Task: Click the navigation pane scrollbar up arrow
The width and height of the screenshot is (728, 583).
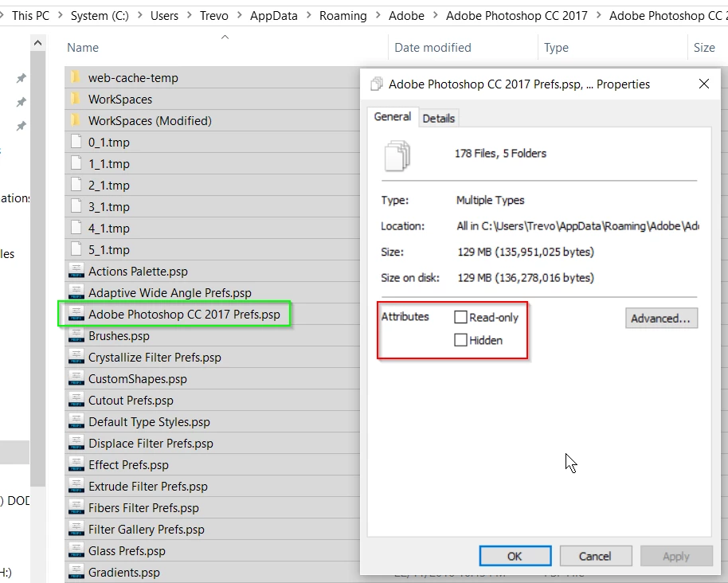Action: (x=38, y=43)
